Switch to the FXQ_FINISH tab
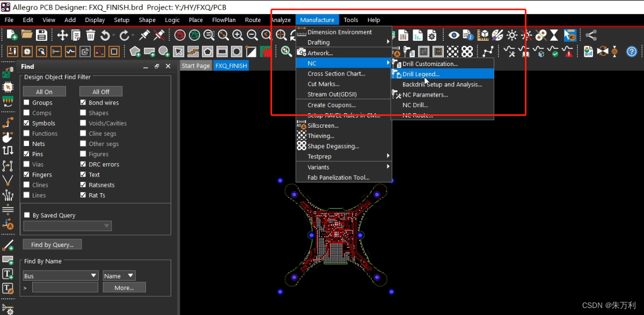 [231, 65]
